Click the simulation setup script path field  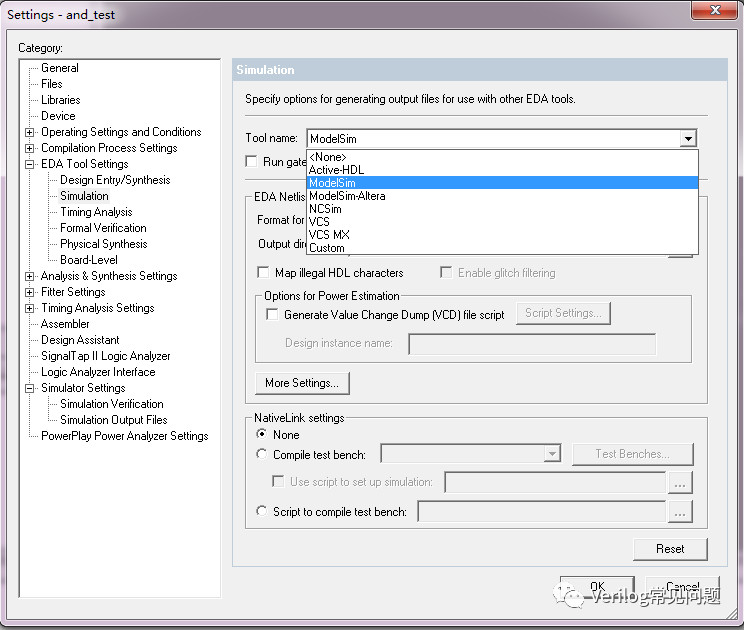click(555, 482)
